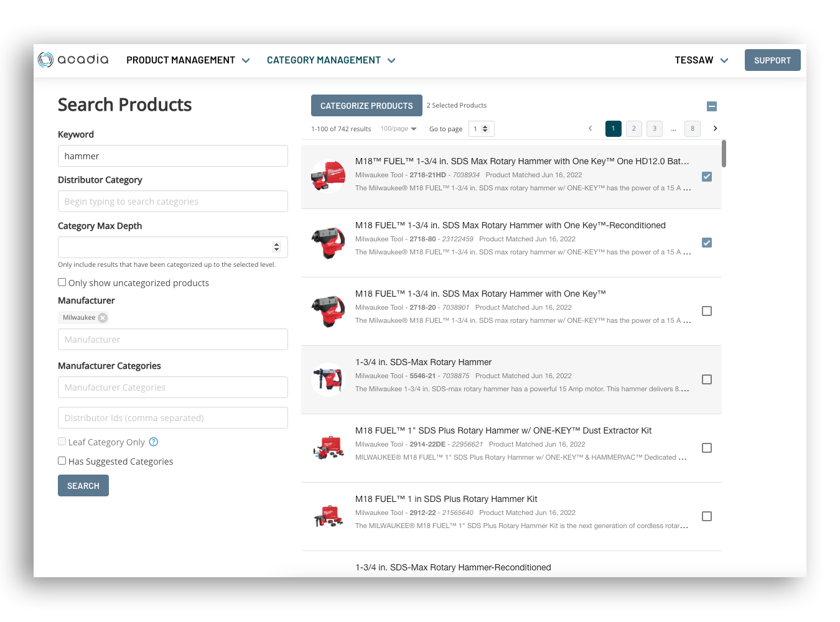Remove the Milwaukee manufacturer tag
Viewport: 840px width, 622px height.
[103, 318]
